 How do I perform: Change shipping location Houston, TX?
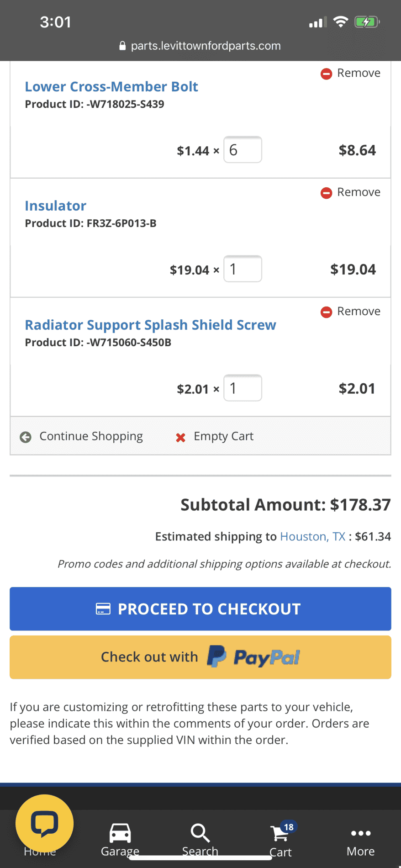[x=313, y=536]
